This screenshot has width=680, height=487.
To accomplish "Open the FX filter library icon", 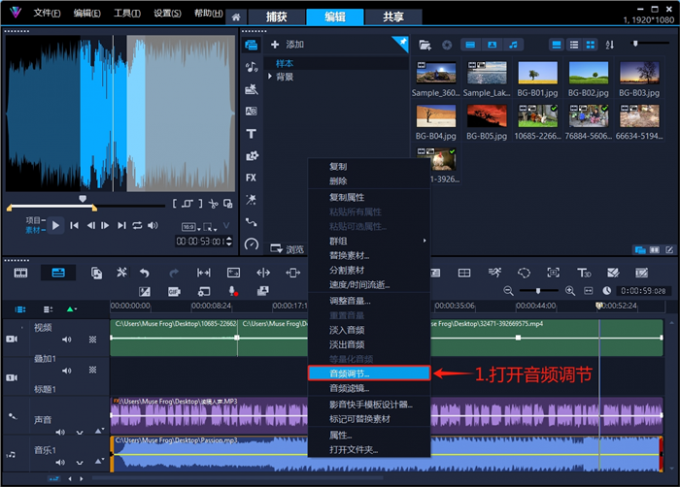I will pos(251,178).
